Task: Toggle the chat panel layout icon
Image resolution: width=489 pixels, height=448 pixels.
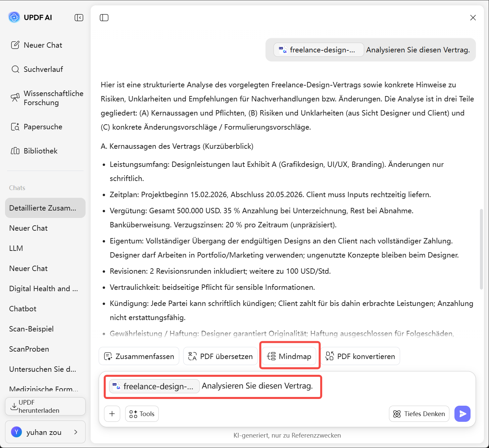Action: tap(104, 17)
